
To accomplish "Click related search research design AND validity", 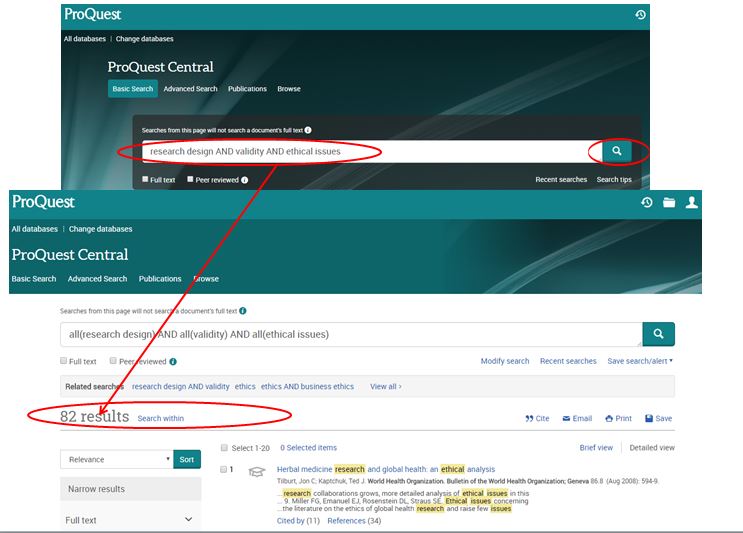I will point(181,387).
